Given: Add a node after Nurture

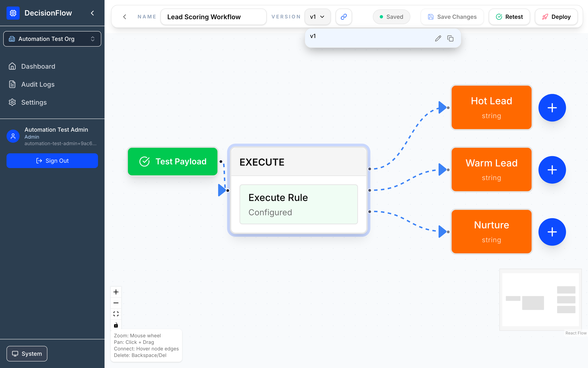Looking at the screenshot, I should [552, 232].
